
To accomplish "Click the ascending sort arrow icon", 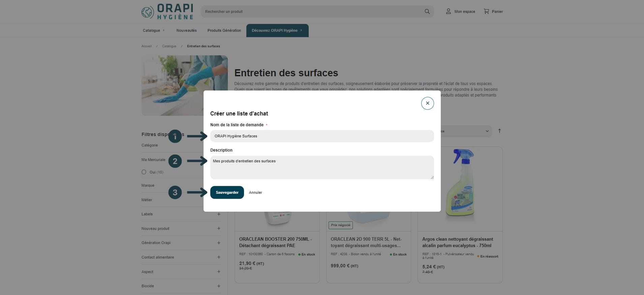I will pyautogui.click(x=499, y=131).
